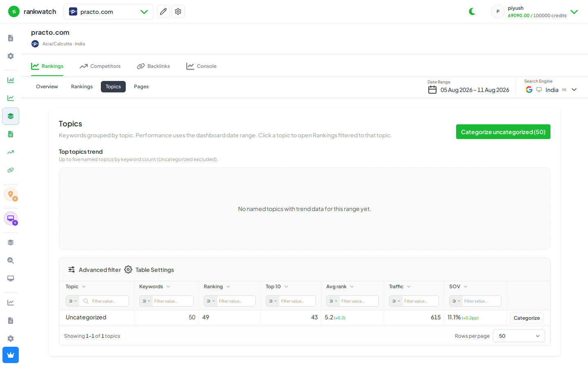
Task: Open the Keywords filter operator selector
Action: pos(146,301)
